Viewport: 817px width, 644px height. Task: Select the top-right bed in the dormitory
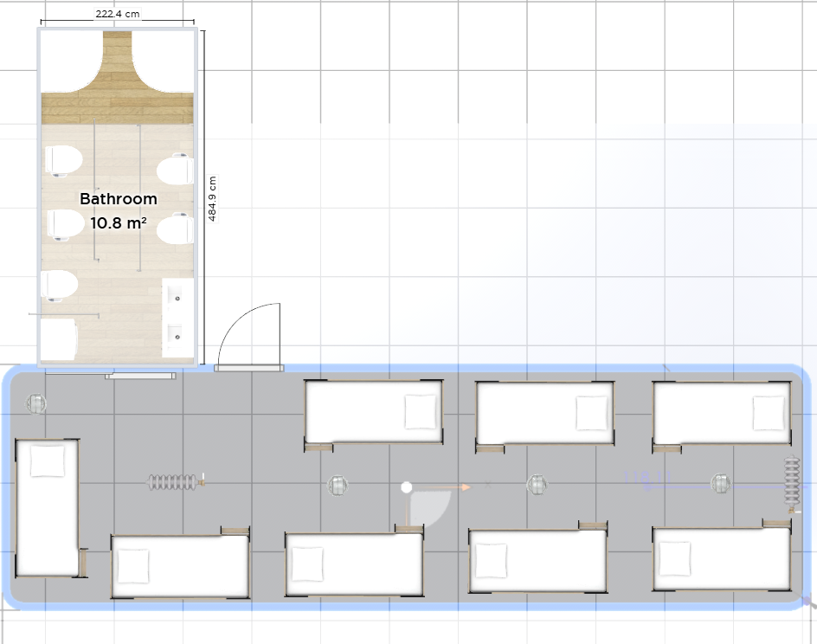point(722,413)
